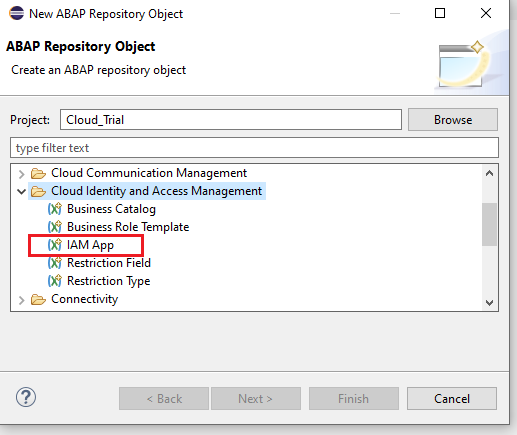Screen dimensions: 517x435
Task: Click the type filter text box
Action: click(x=254, y=148)
